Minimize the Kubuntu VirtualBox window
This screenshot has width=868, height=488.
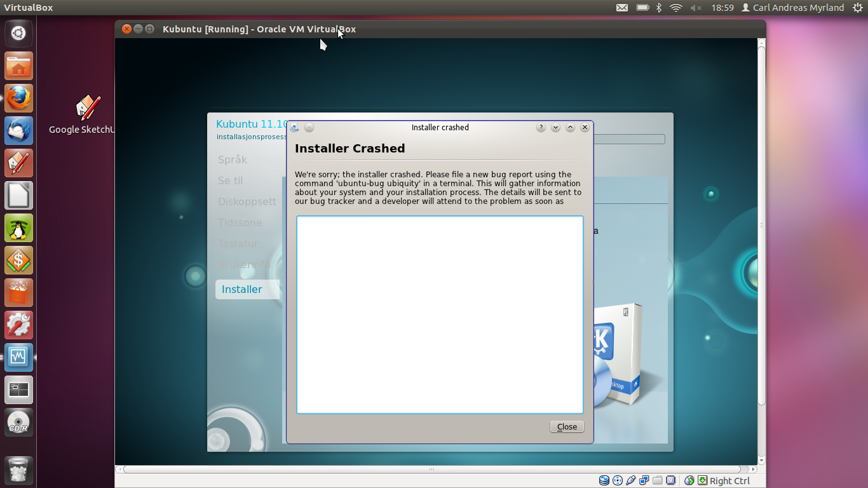pyautogui.click(x=138, y=29)
